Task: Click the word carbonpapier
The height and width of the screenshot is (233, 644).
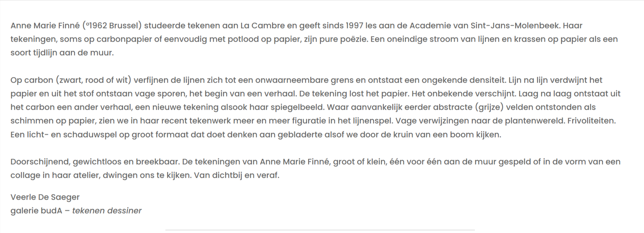Action: coord(124,39)
